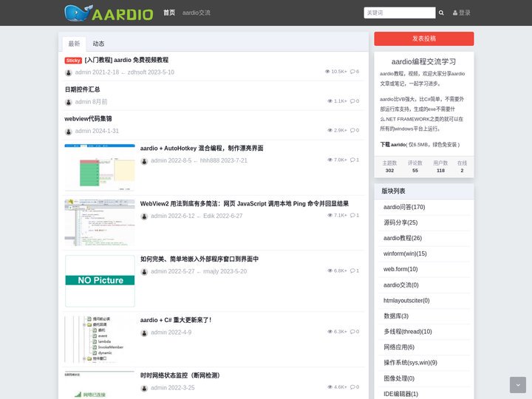Open the webview代码集锦 post

(x=88, y=119)
